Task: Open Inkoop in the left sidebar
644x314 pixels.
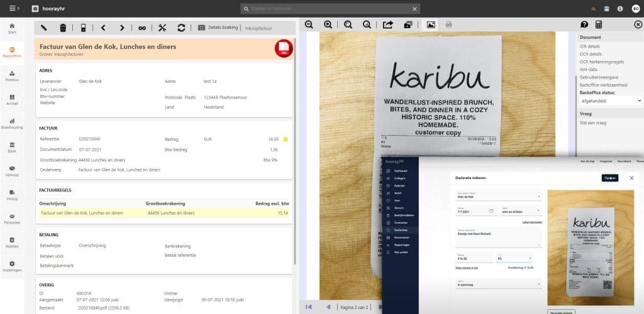Action: pos(12,195)
